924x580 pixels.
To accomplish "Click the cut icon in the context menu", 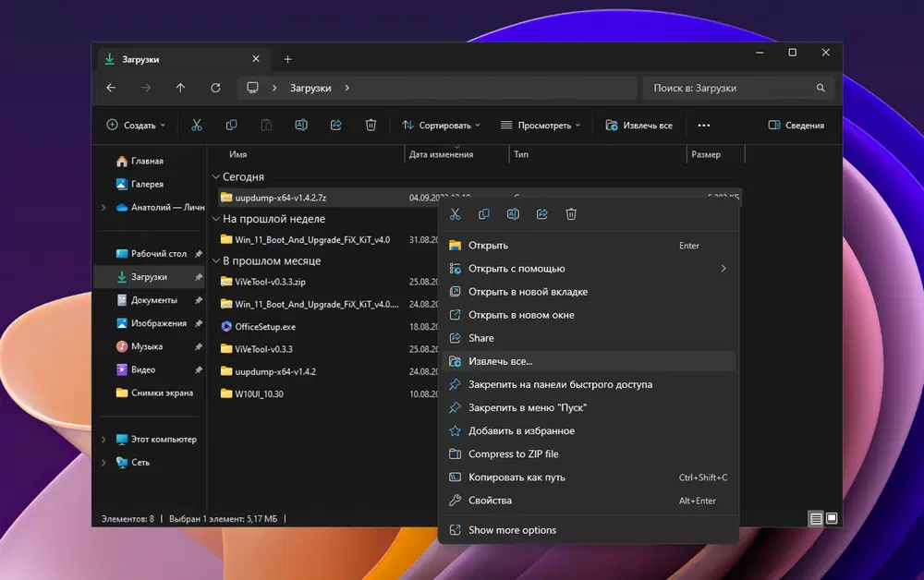I will (x=455, y=214).
